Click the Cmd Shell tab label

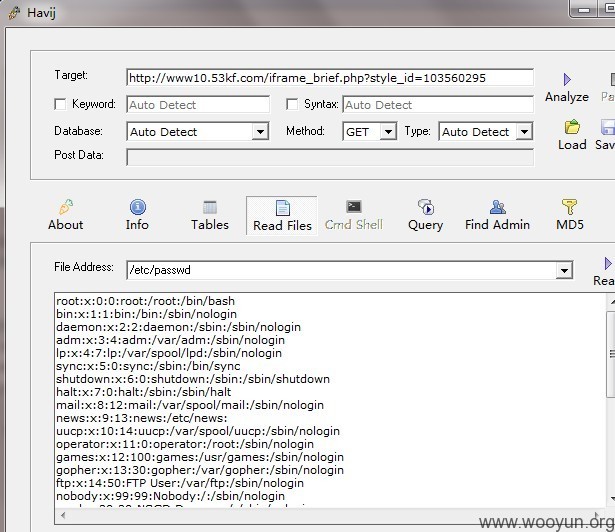[x=354, y=225]
